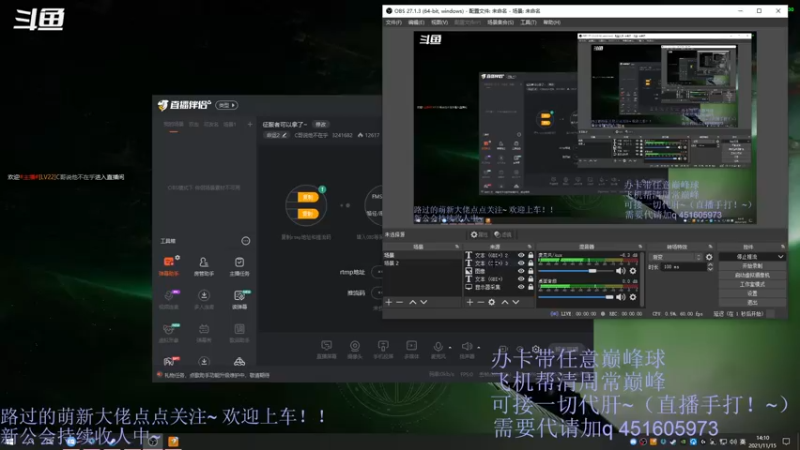Viewport: 800px width, 450px height.
Task: Click the 开始录制 button in OBS controls
Action: click(752, 266)
